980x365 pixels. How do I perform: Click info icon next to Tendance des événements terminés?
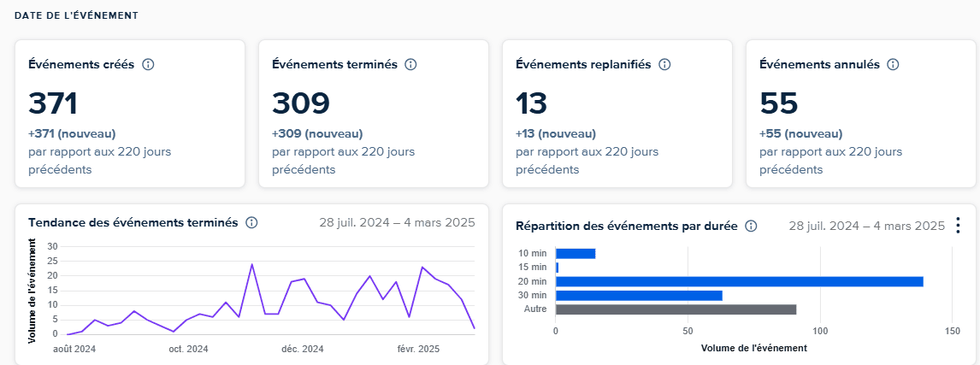(251, 222)
